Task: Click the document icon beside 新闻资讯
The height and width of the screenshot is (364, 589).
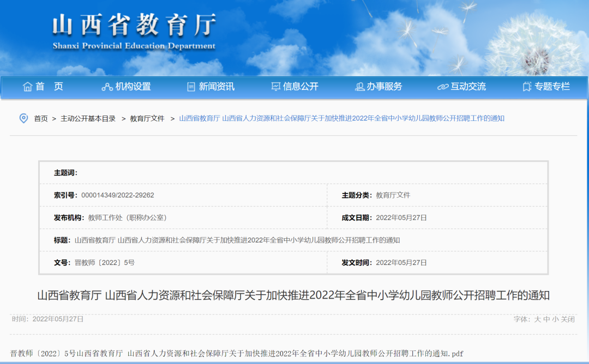Action: 191,87
